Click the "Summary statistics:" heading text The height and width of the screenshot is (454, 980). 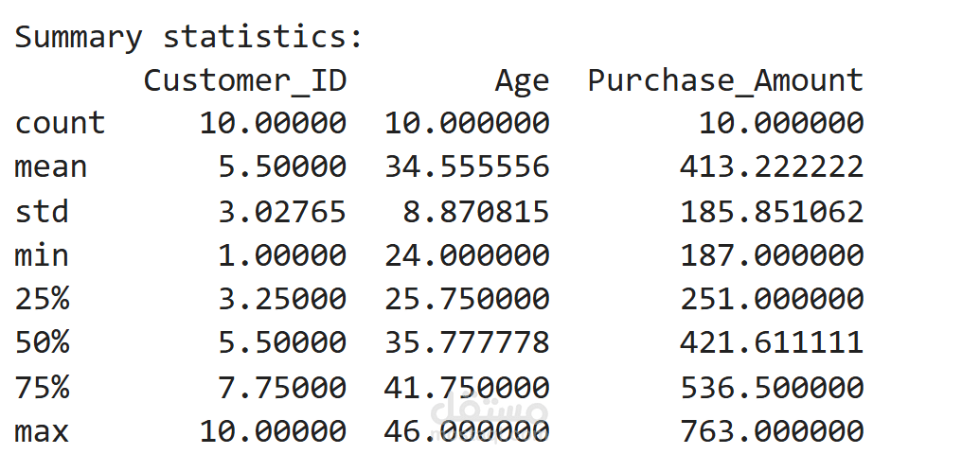pos(188,37)
